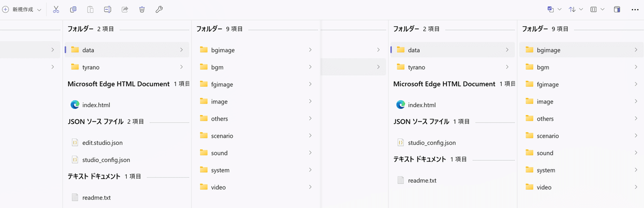Click the Cut scissors icon
The height and width of the screenshot is (208, 644).
click(x=56, y=10)
